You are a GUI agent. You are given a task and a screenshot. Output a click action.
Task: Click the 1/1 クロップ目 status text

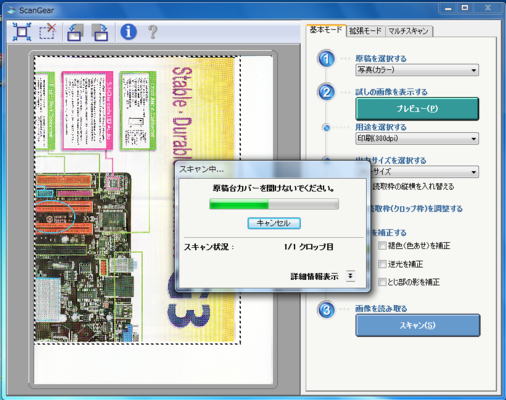[x=309, y=247]
